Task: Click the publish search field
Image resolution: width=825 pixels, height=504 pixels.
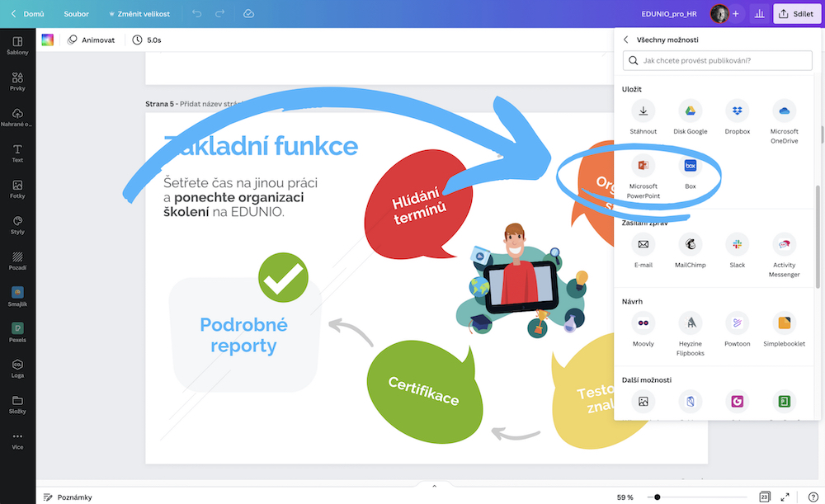Action: coord(717,60)
